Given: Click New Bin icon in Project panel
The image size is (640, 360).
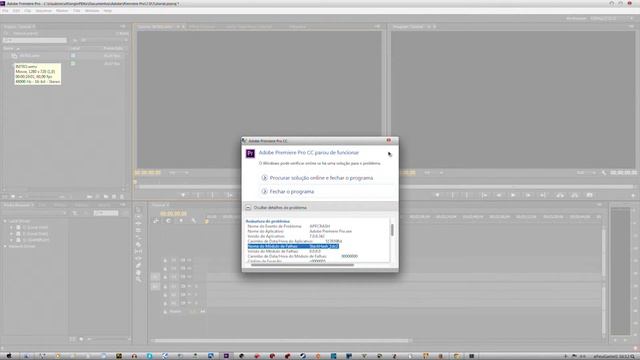Looking at the screenshot, I should click(106, 197).
